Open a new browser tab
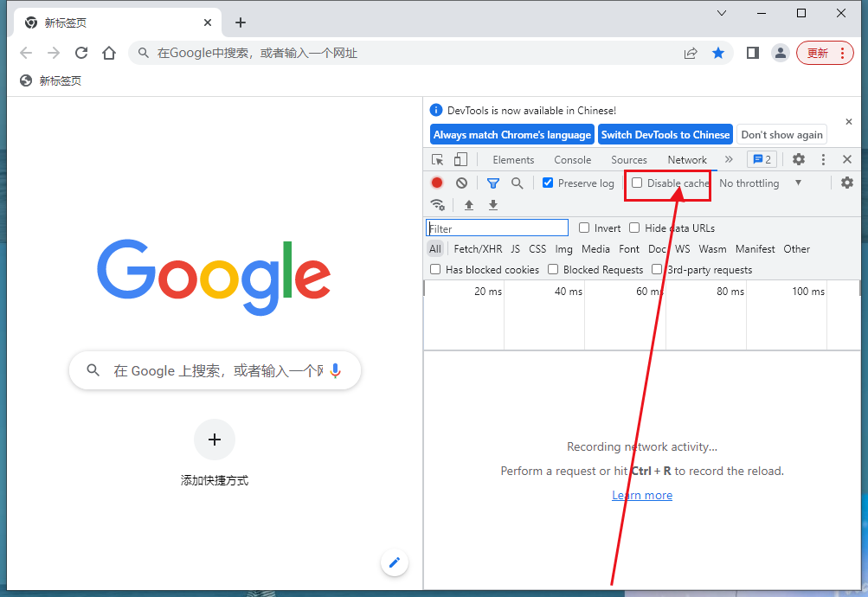This screenshot has height=597, width=868. pos(241,22)
